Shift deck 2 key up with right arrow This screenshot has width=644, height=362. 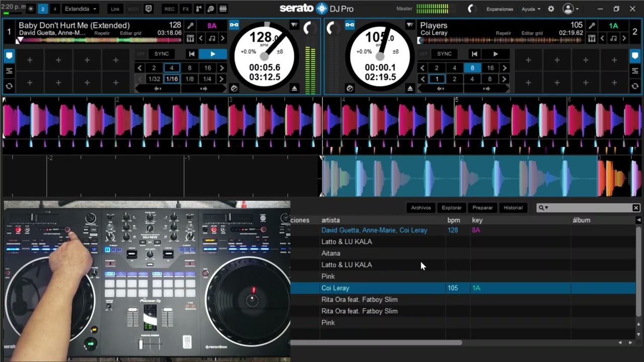(624, 38)
